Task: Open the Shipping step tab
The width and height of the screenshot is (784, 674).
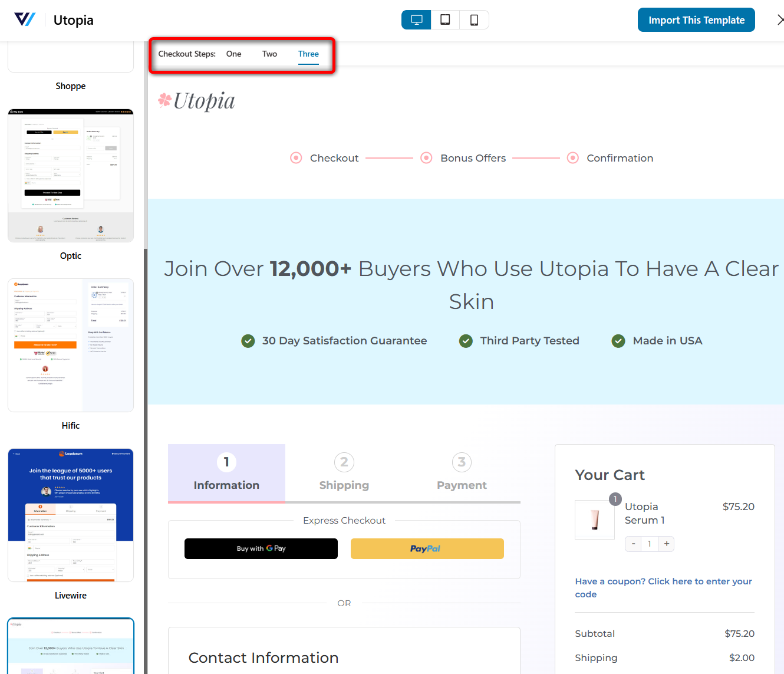Action: point(344,473)
